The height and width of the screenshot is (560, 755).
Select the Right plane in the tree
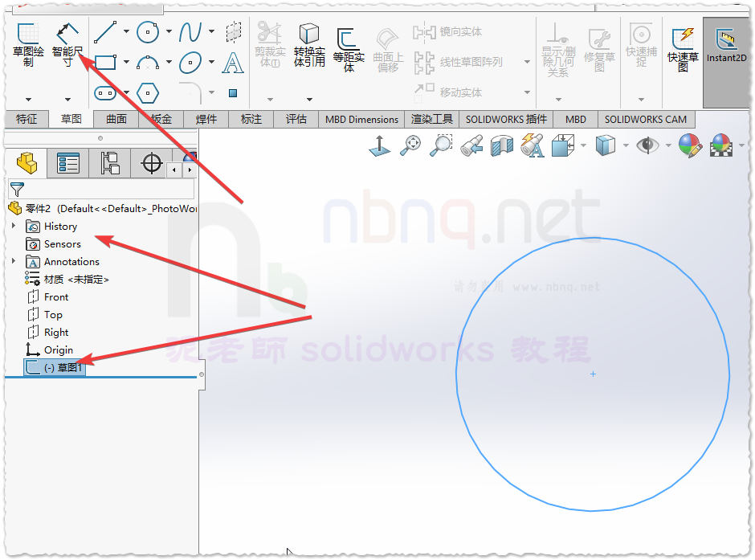[x=48, y=333]
